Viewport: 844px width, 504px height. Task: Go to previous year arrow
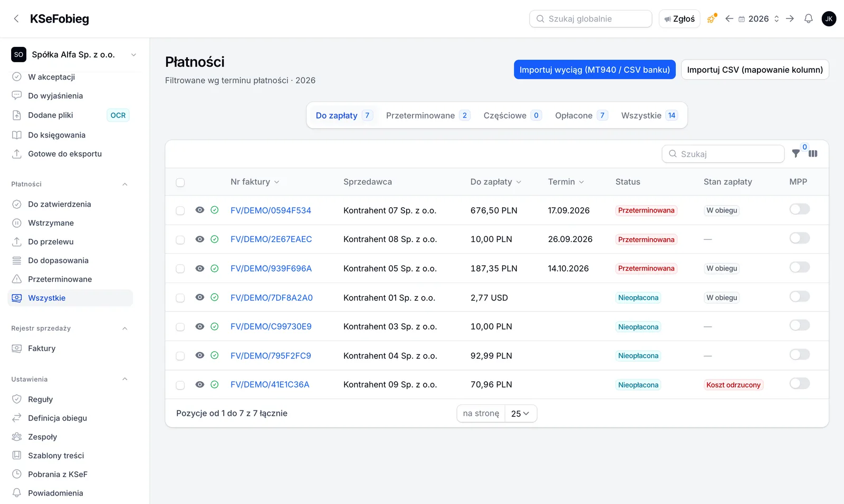coord(729,19)
